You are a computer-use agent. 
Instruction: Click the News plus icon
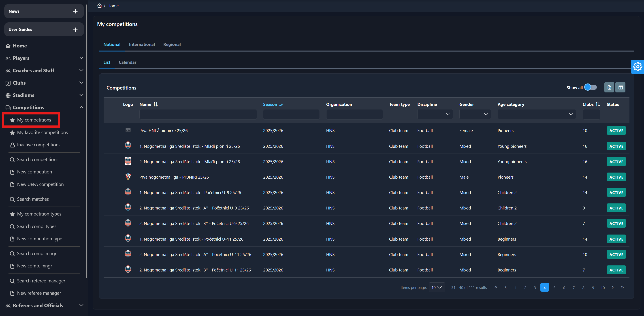pos(75,11)
